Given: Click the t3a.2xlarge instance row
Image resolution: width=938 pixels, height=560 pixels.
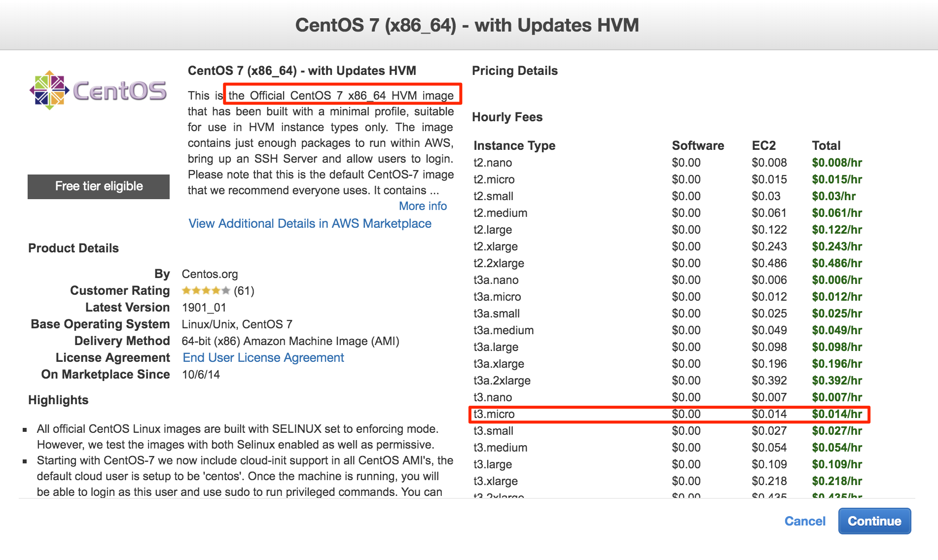Looking at the screenshot, I should (502, 381).
